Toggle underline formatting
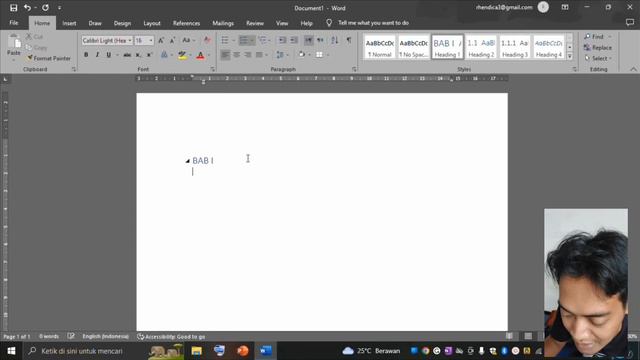Viewport: 640px width, 360px height. [x=109, y=55]
